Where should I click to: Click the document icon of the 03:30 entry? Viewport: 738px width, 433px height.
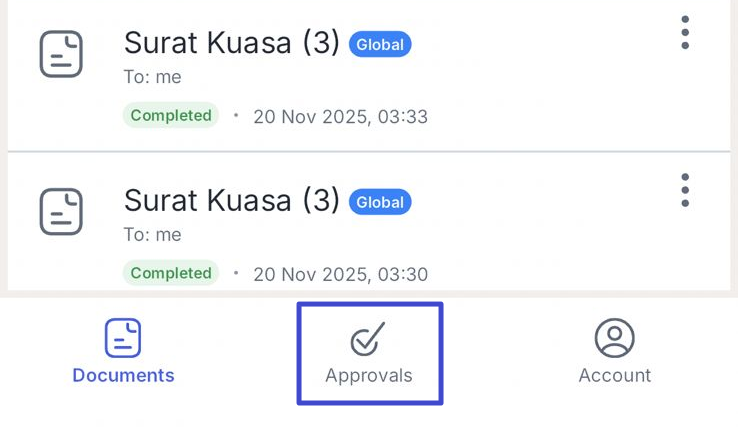pos(61,211)
